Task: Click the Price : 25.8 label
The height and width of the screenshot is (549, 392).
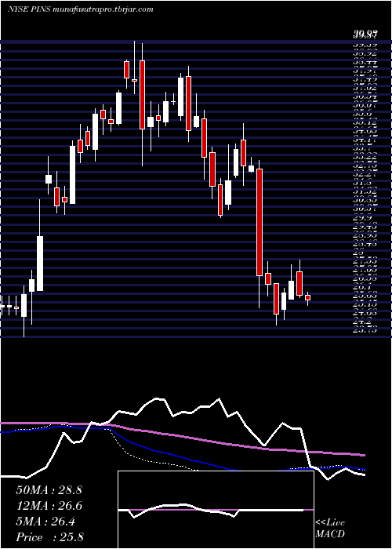Action: click(x=49, y=537)
